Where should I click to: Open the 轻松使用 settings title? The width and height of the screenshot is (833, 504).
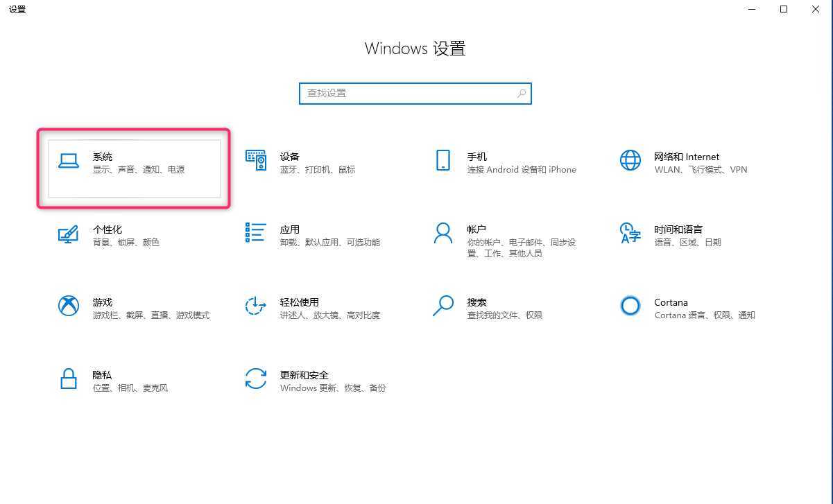(x=300, y=302)
